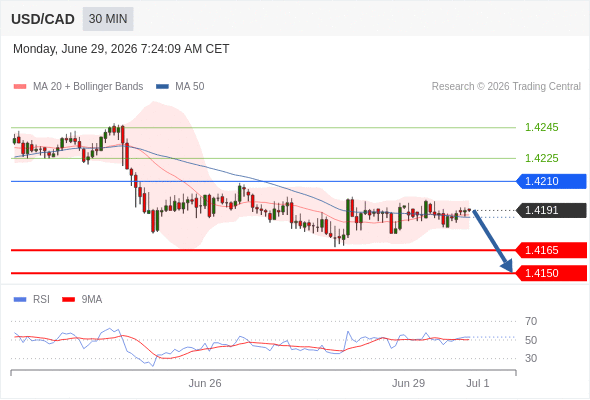Click the 1.4245 green resistance label
590x400 pixels.
541,128
